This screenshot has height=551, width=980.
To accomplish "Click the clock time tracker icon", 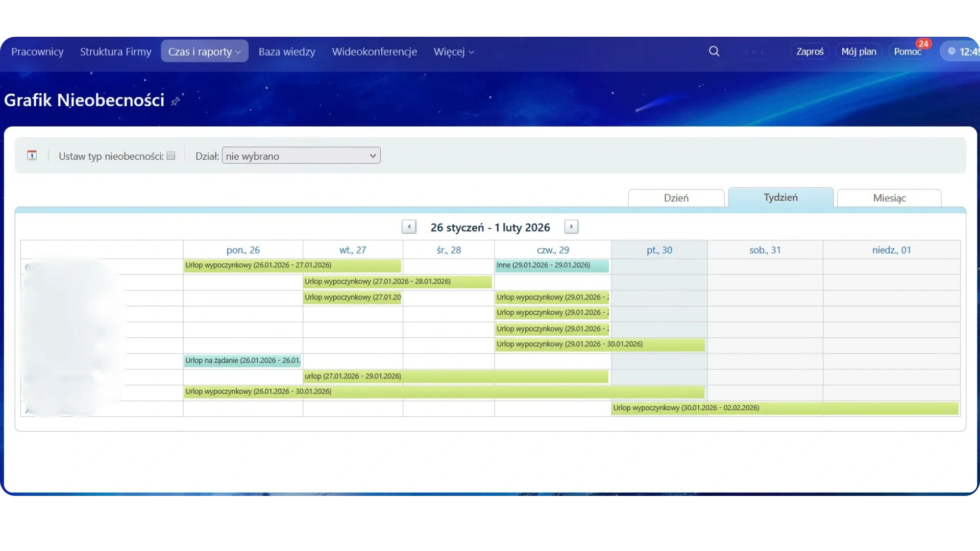I will (952, 52).
